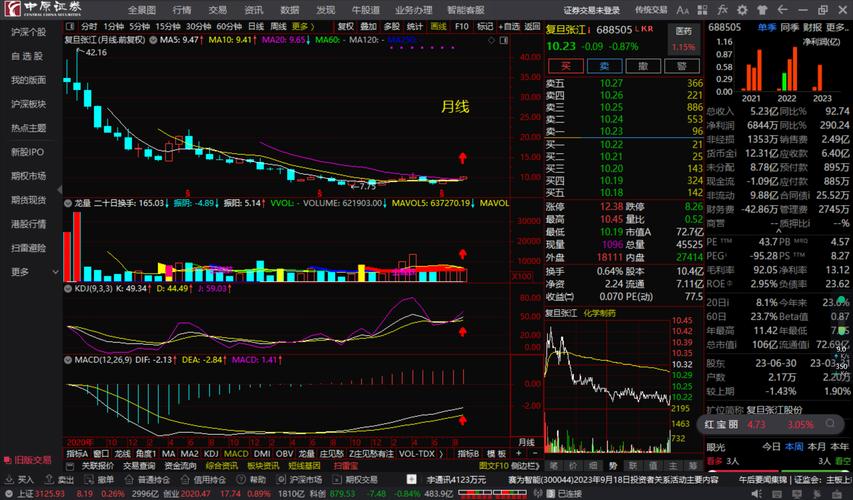Open 旧版交易 legacy trading link

(28, 460)
